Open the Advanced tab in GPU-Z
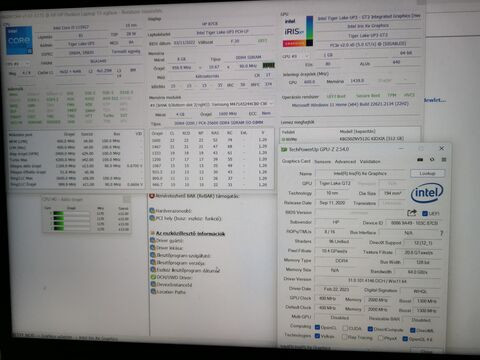480x360 pixels. [345, 161]
